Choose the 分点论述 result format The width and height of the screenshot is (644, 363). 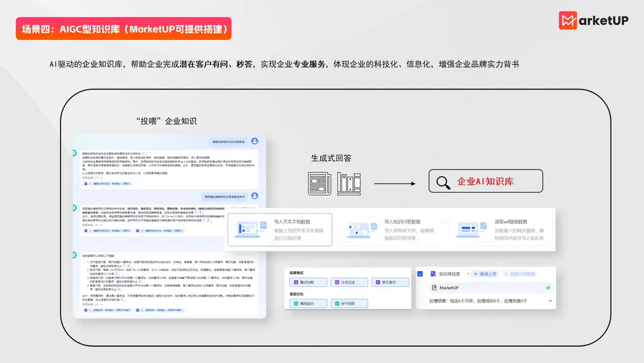tap(349, 282)
